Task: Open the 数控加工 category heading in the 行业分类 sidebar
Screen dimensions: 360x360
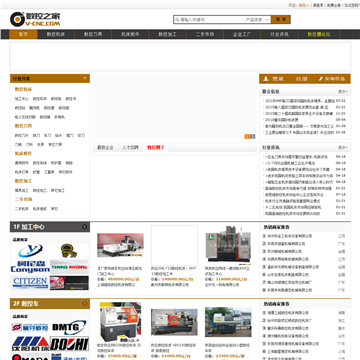Action: tap(23, 181)
